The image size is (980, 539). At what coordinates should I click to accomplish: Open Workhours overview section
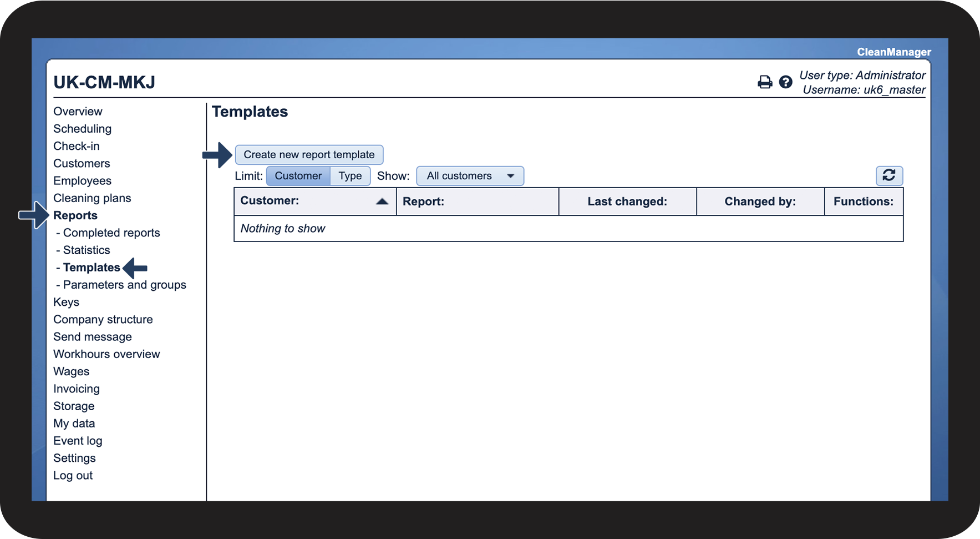tap(106, 354)
